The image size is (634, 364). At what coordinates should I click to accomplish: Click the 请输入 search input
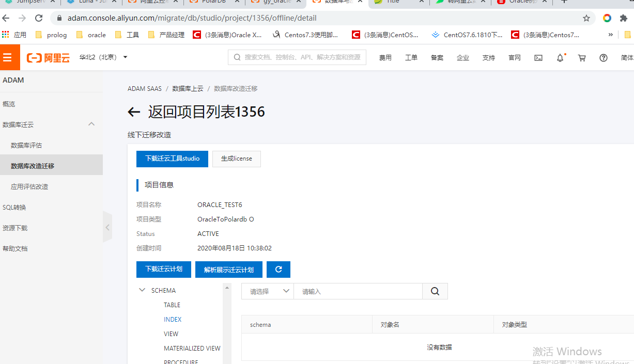click(x=358, y=291)
